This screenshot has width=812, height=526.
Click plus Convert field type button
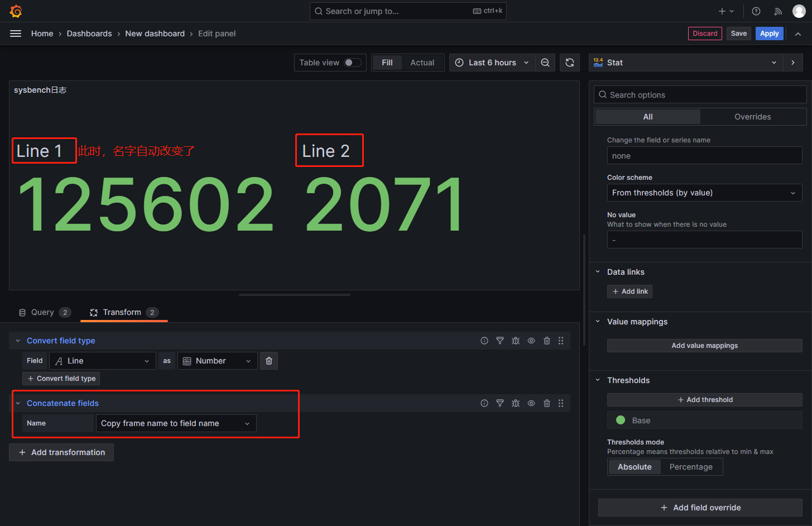(x=61, y=379)
